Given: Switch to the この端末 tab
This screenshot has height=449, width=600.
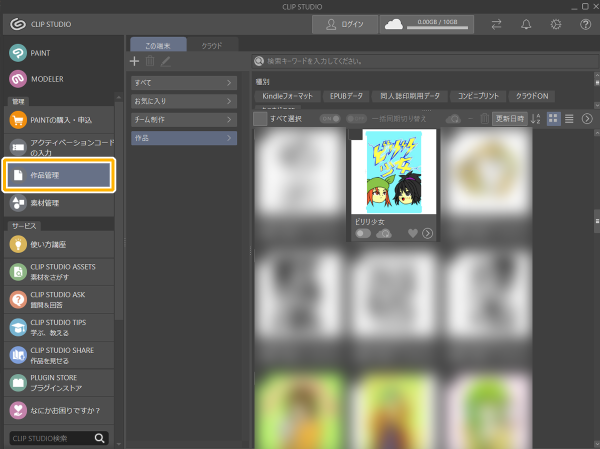Looking at the screenshot, I should [158, 46].
